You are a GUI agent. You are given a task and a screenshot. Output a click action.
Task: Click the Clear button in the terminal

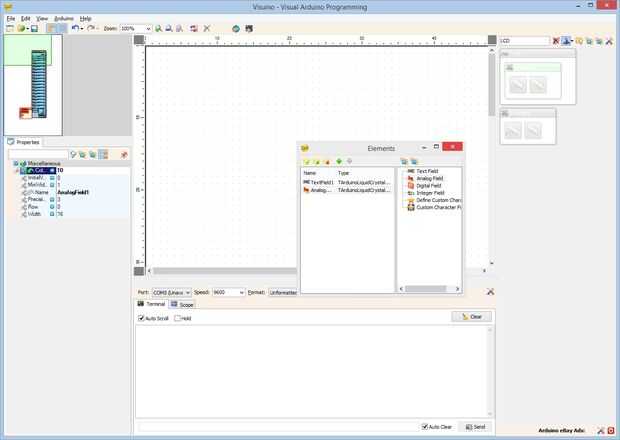point(472,317)
